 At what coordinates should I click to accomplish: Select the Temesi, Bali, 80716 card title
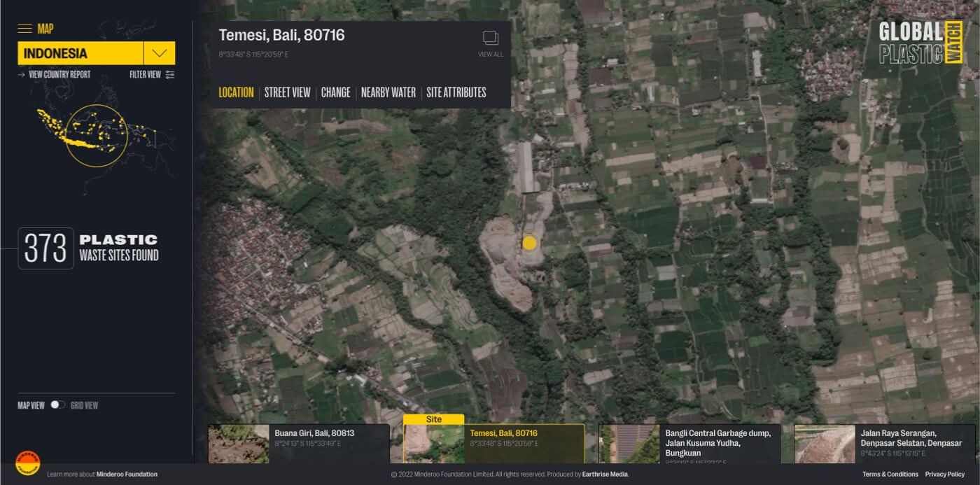[x=504, y=433]
